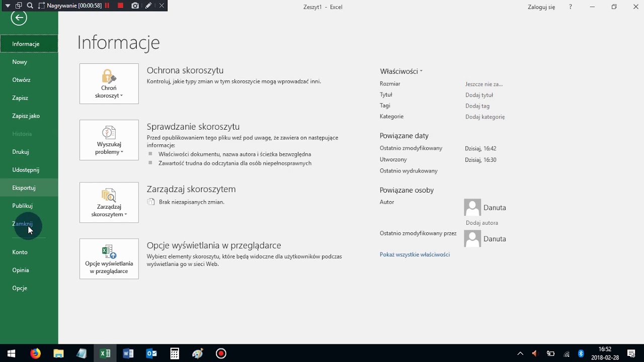Click Pokaż wszystkie właściwości link
Viewport: 644px width, 362px height.
tap(415, 254)
